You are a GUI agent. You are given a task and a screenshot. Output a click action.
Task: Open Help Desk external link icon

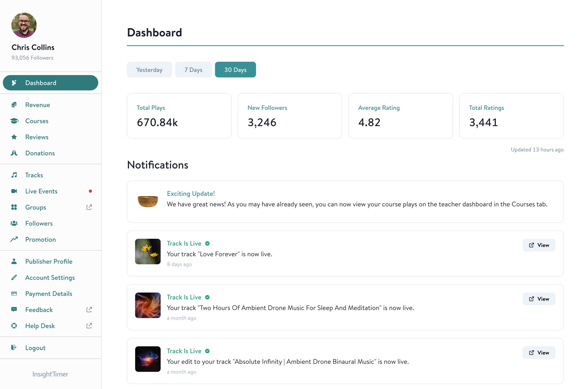(89, 326)
